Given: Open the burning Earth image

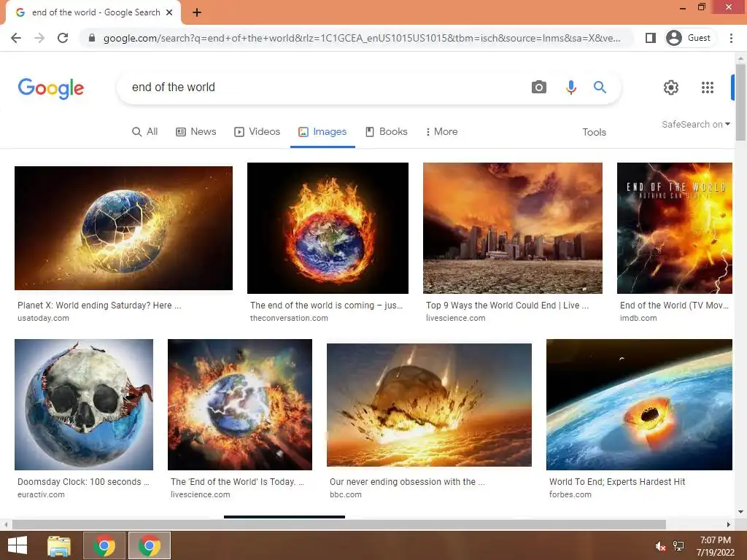Looking at the screenshot, I should point(328,228).
